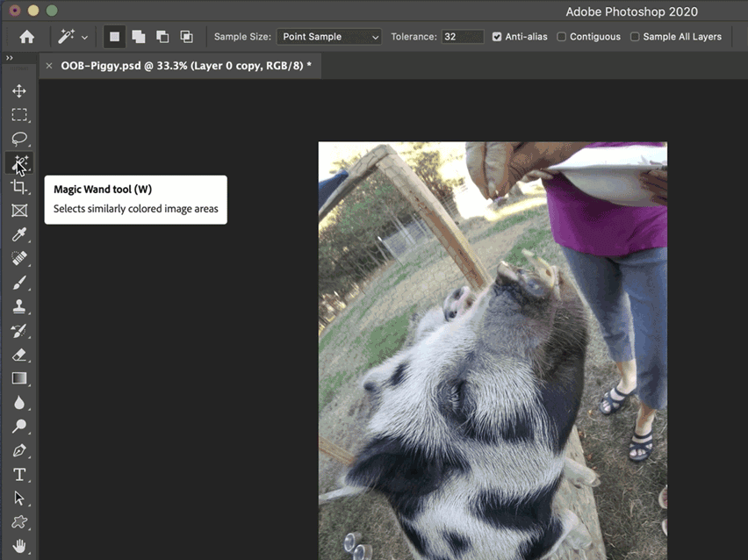
Task: Click the Home button in options bar
Action: click(26, 37)
